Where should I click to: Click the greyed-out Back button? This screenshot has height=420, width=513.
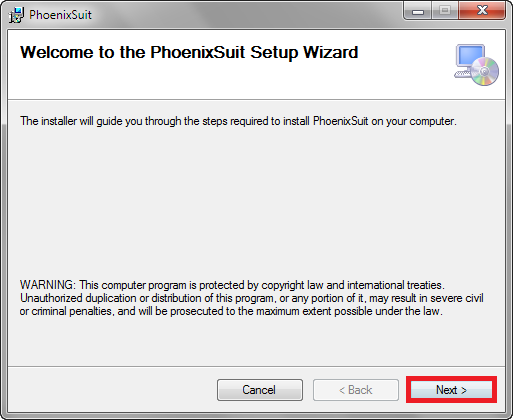click(x=356, y=390)
